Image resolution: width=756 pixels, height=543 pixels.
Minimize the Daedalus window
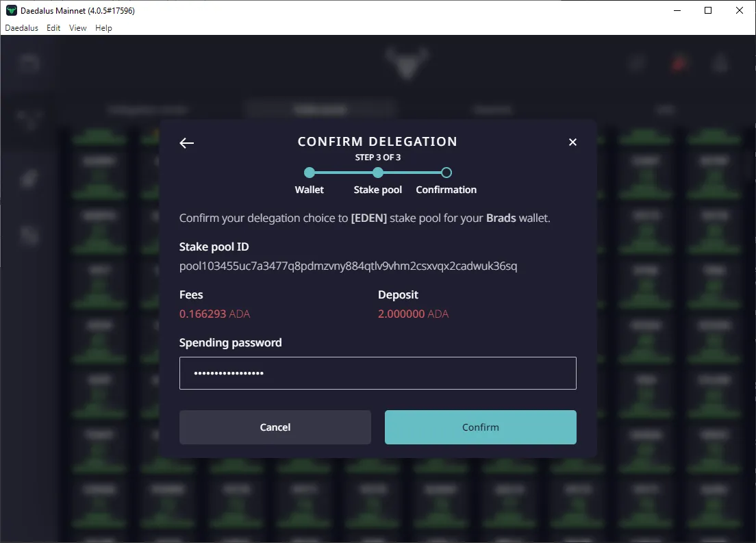(x=677, y=10)
